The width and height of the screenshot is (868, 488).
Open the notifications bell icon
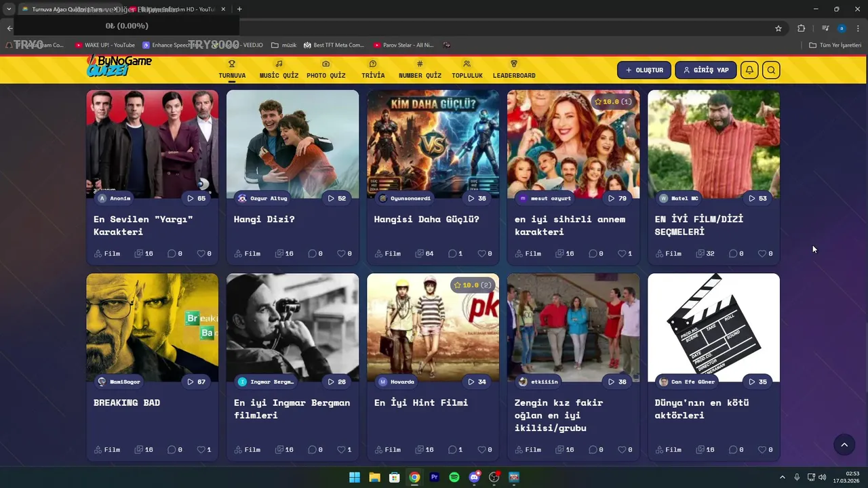click(x=749, y=70)
